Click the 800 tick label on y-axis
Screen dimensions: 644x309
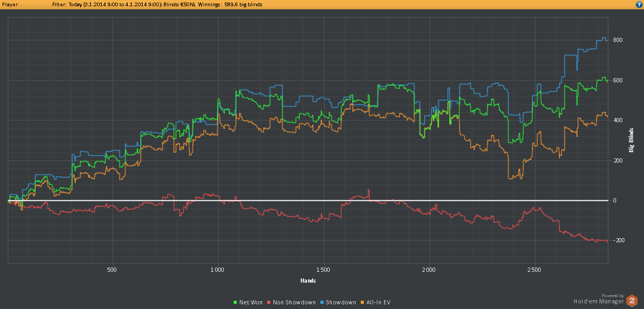[618, 40]
